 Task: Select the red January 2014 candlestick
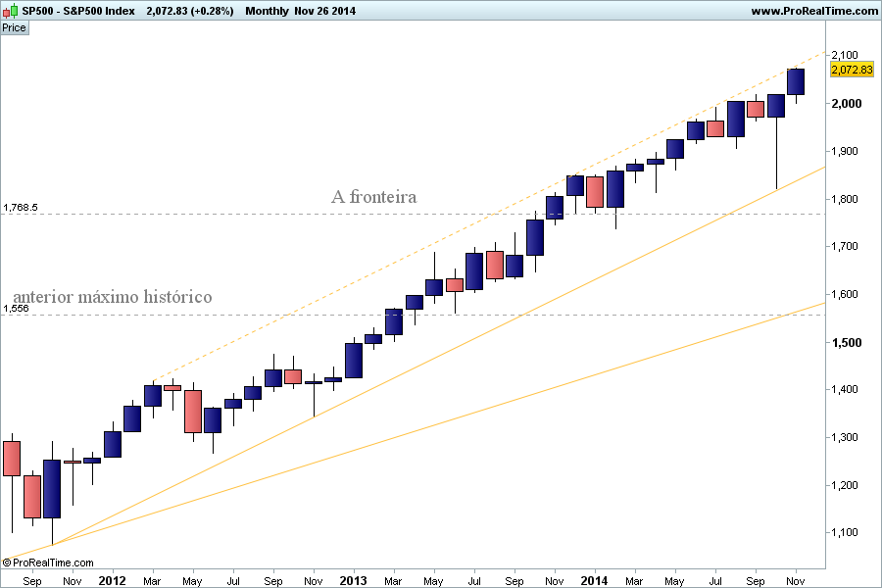(x=595, y=192)
